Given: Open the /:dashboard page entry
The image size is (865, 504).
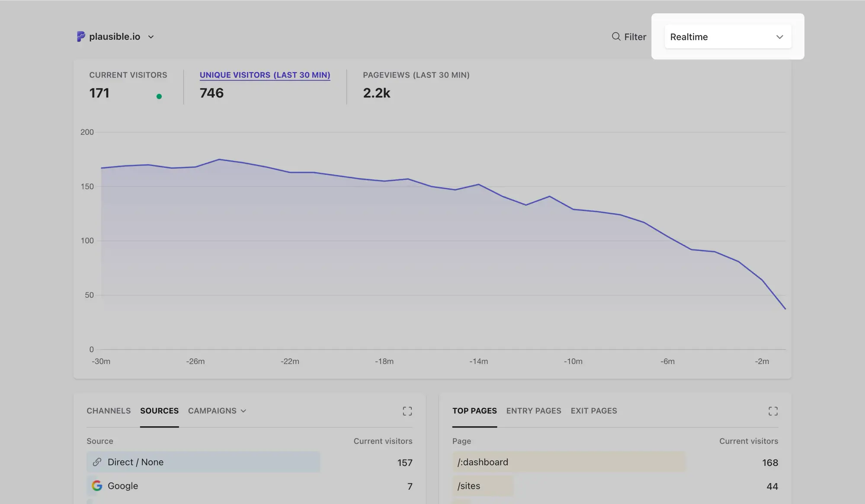Looking at the screenshot, I should coord(483,462).
